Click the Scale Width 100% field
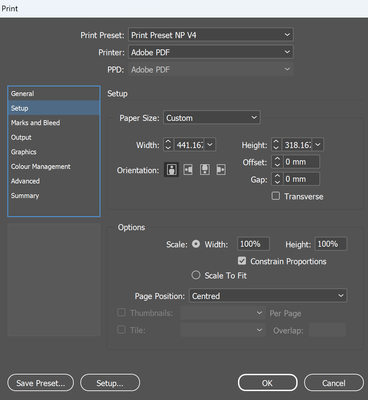Screen dimensions: 368x400 coord(253,244)
